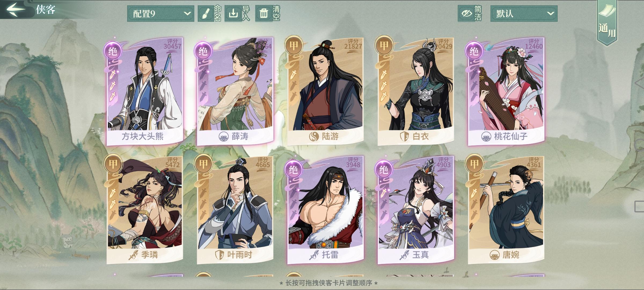Click the shield icon beside 白衣
This screenshot has height=290, width=644.
click(404, 137)
